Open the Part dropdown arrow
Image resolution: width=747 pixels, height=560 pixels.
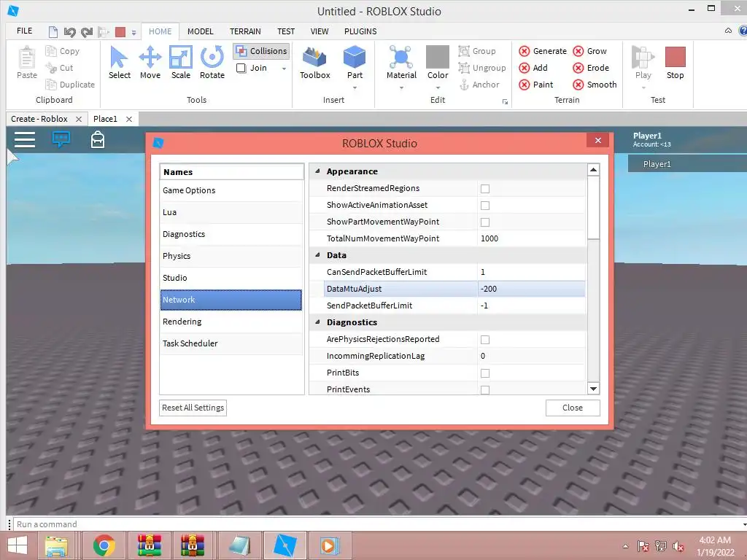pos(355,87)
